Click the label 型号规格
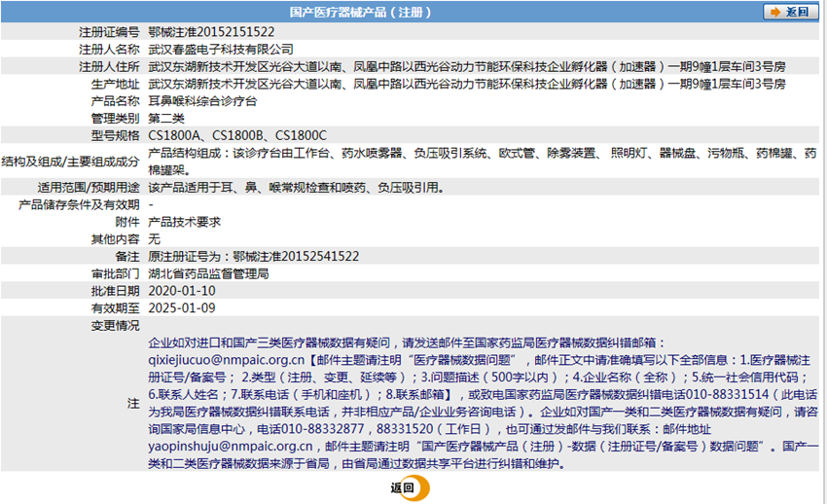The height and width of the screenshot is (504, 827). [115, 136]
